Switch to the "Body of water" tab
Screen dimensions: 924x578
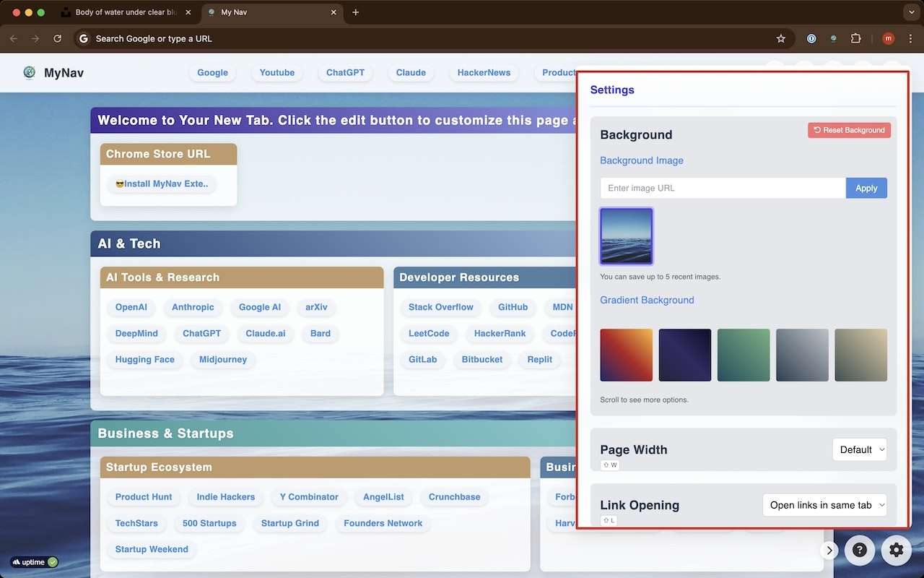pyautogui.click(x=126, y=12)
